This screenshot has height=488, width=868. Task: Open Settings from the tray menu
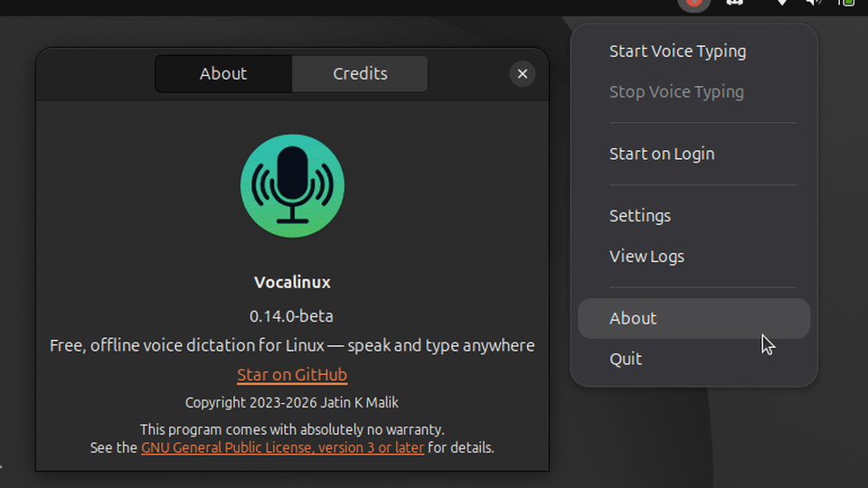click(693, 216)
